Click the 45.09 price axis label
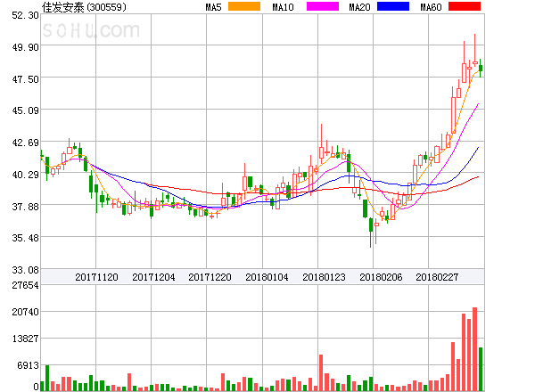535x392 pixels. pyautogui.click(x=25, y=110)
